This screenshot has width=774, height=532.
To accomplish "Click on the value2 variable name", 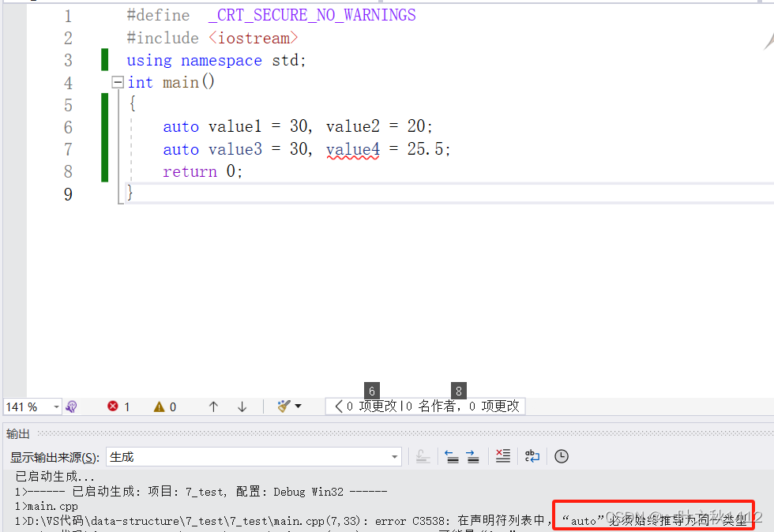I will (x=353, y=126).
